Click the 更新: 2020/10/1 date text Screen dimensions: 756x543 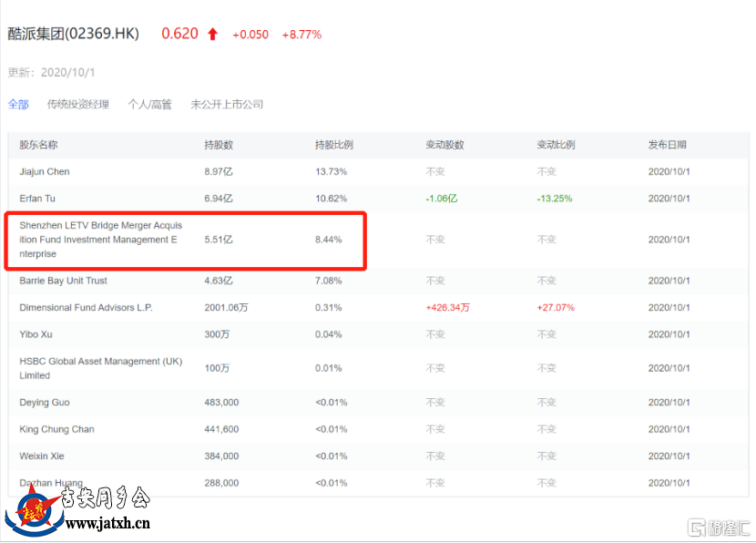tap(51, 72)
